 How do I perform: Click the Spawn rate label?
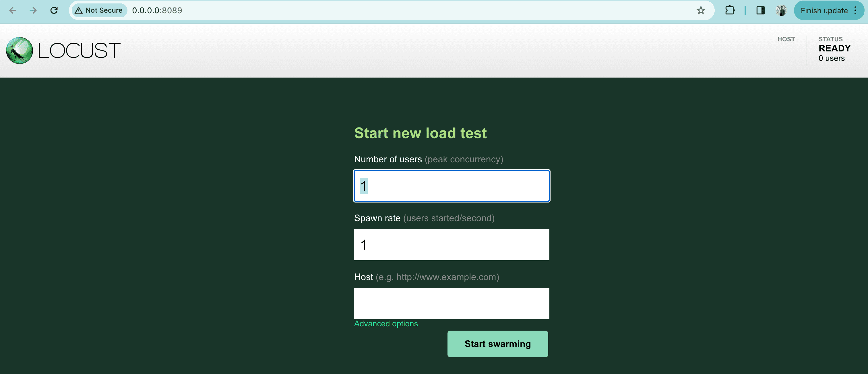[x=424, y=218]
